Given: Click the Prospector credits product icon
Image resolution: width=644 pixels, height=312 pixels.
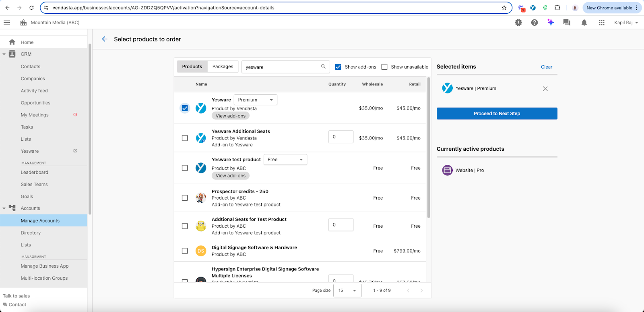Looking at the screenshot, I should (x=201, y=198).
